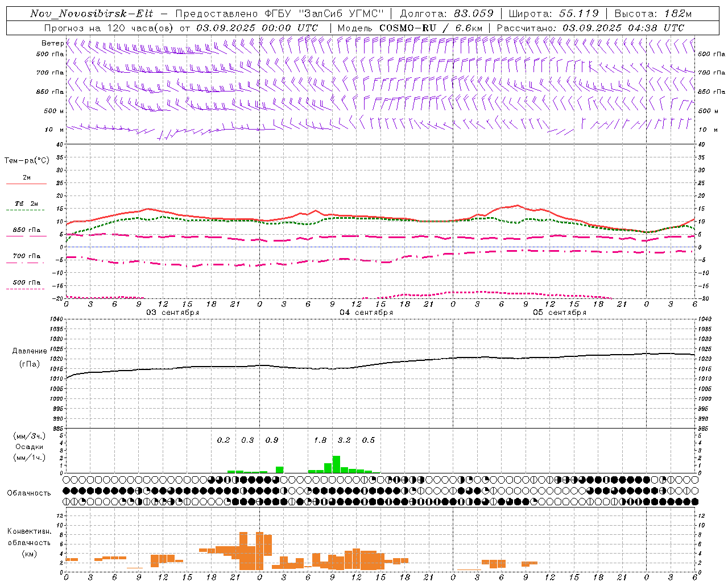Image resolution: width=728 pixels, height=582 pixels.
Task: Select the provider text ФГБУ "ЗапСиб УГМС"
Action: pos(324,14)
